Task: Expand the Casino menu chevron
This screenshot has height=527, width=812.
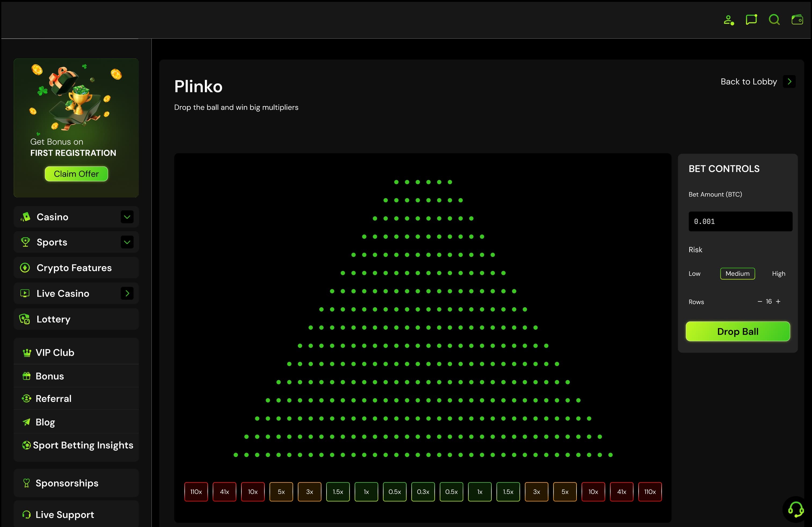Action: pos(127,217)
